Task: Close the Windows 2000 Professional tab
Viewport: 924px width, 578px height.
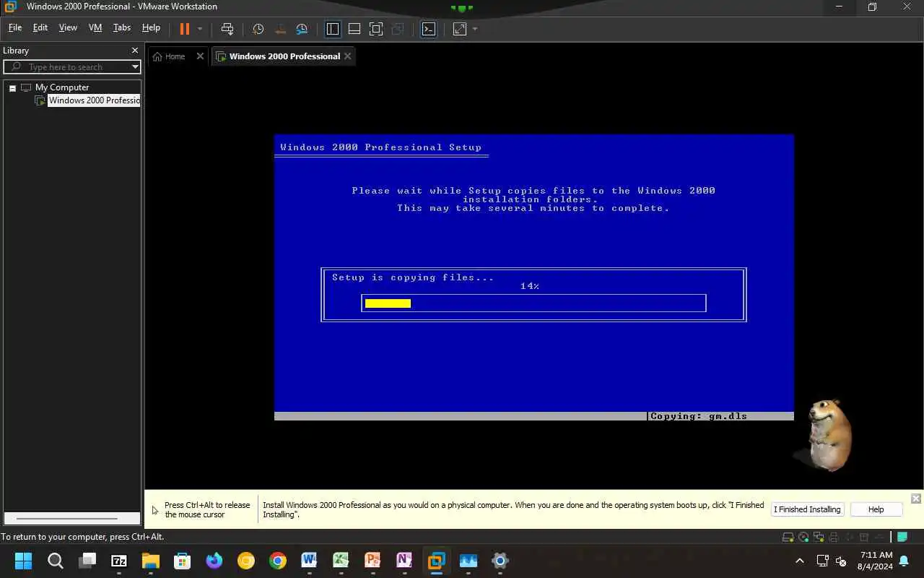Action: [x=348, y=56]
